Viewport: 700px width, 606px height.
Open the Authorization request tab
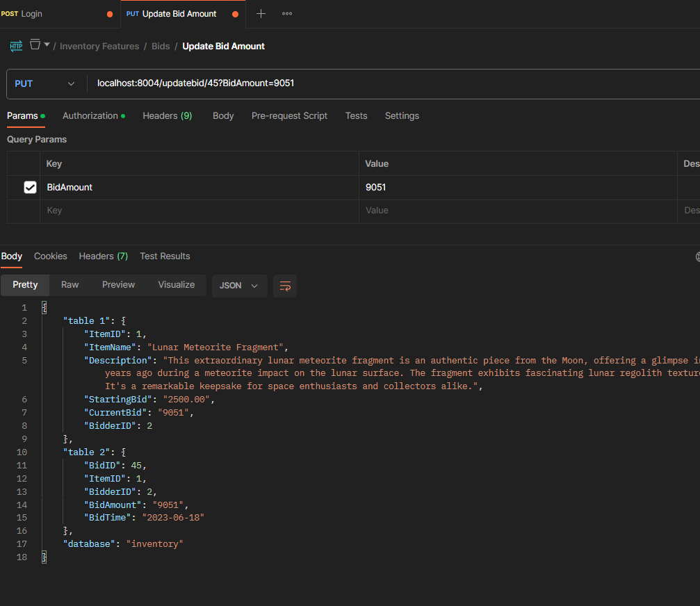click(x=90, y=116)
